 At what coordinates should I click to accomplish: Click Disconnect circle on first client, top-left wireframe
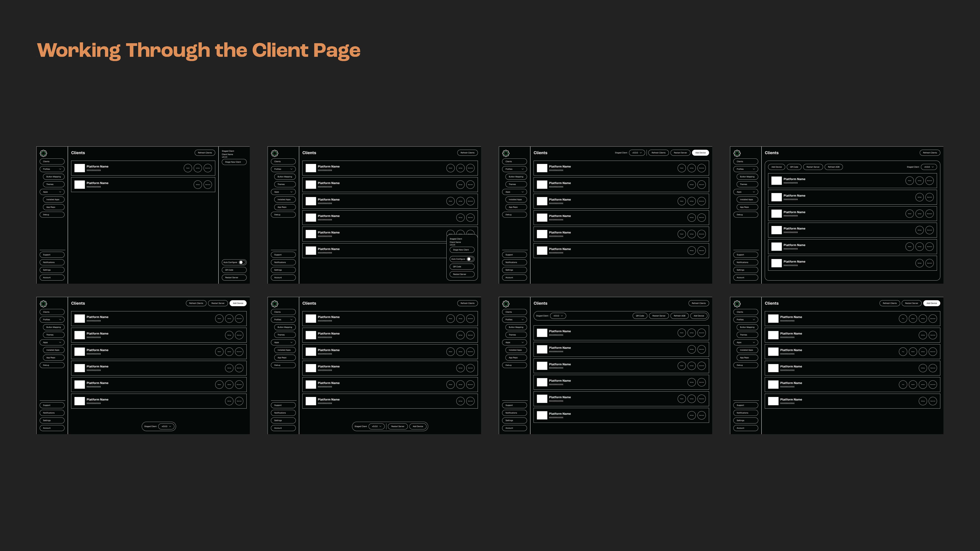point(208,168)
